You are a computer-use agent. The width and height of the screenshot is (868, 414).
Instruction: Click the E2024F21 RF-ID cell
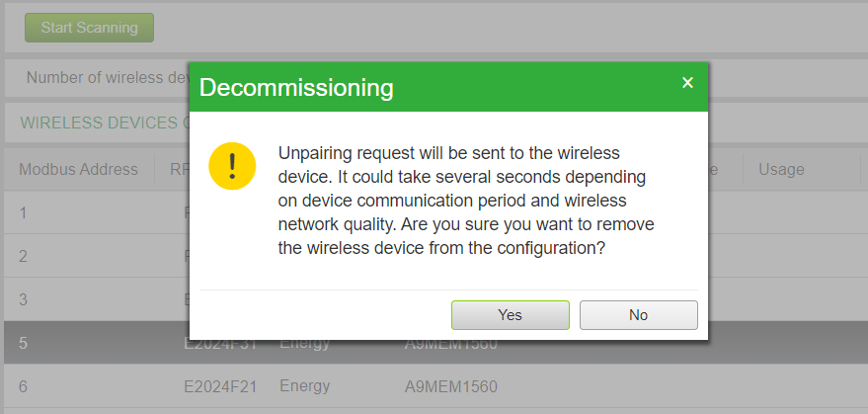click(220, 386)
